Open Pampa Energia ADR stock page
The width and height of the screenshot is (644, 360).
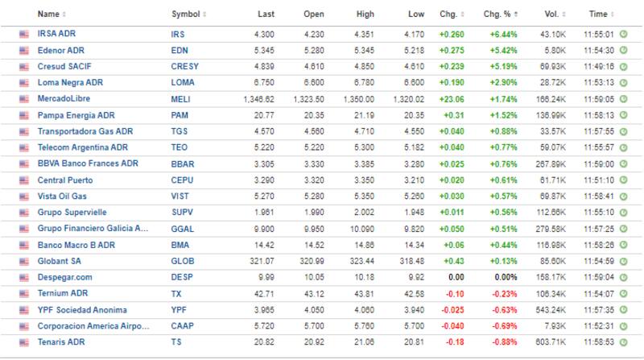tap(76, 116)
